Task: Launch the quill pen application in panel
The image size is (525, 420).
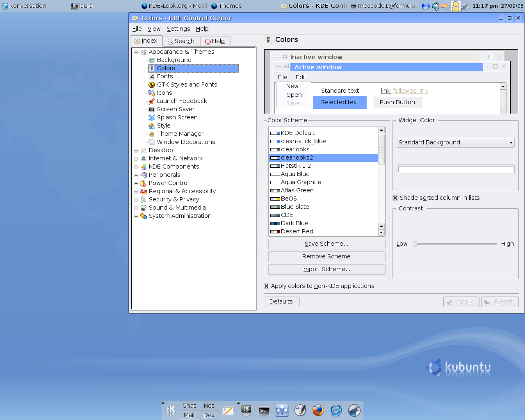Action: coord(300,410)
